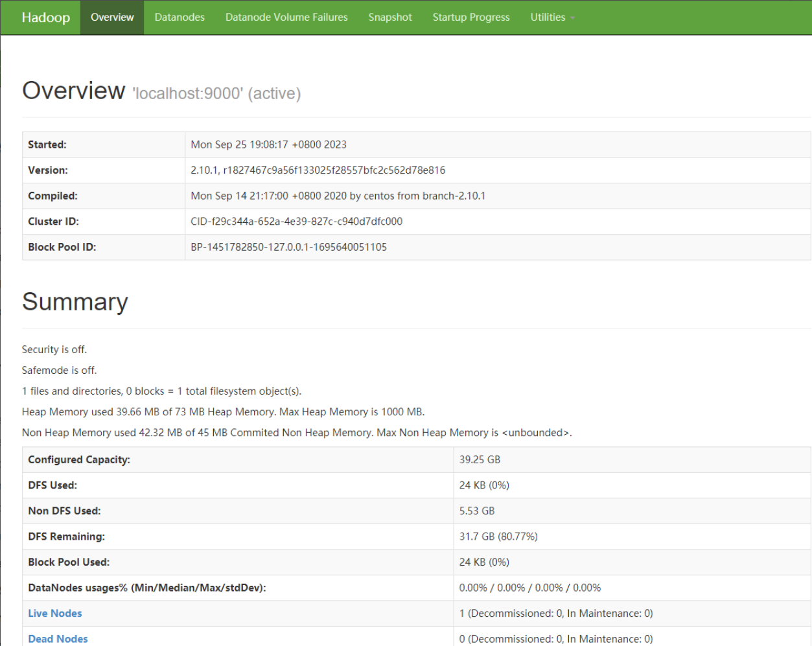The image size is (812, 646).
Task: Click the 'Safemode is off' text
Action: click(x=59, y=370)
